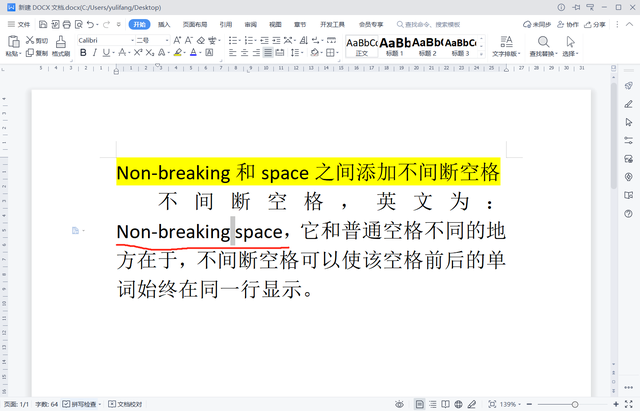Click the bulleted list icon
Screen dimensions: 640x411
[x=233, y=40]
